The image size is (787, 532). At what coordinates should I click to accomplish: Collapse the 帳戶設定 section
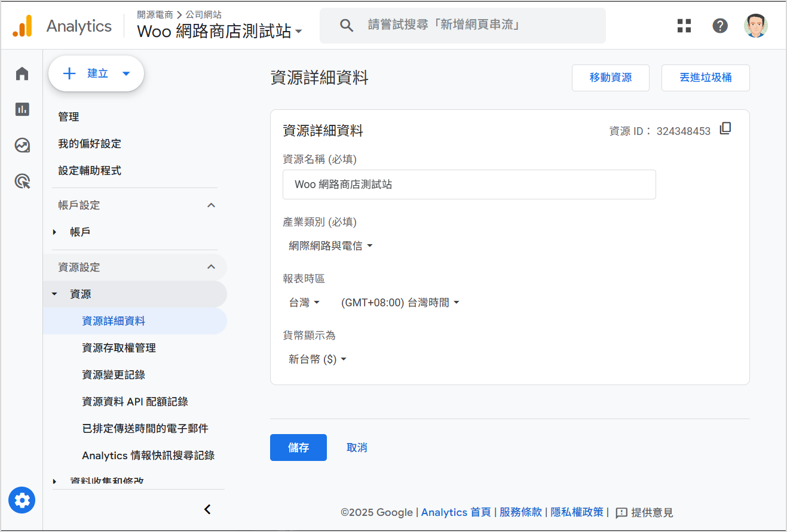coord(211,205)
